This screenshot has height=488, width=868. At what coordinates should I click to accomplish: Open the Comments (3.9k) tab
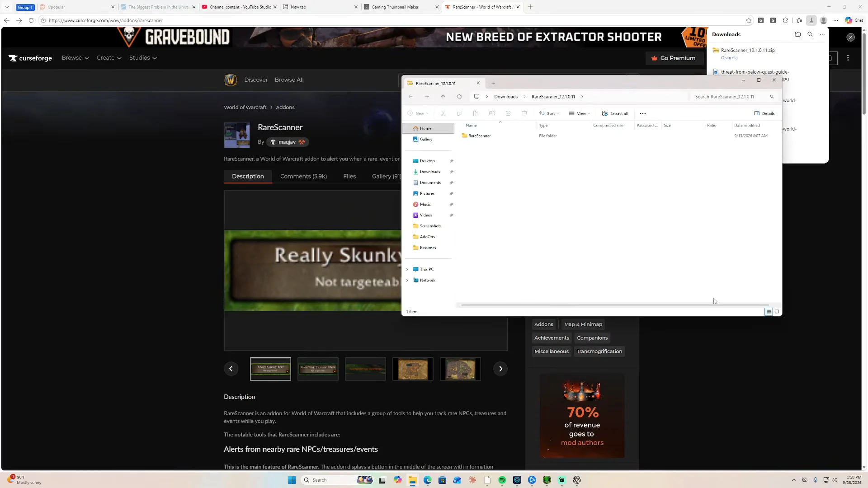point(303,176)
